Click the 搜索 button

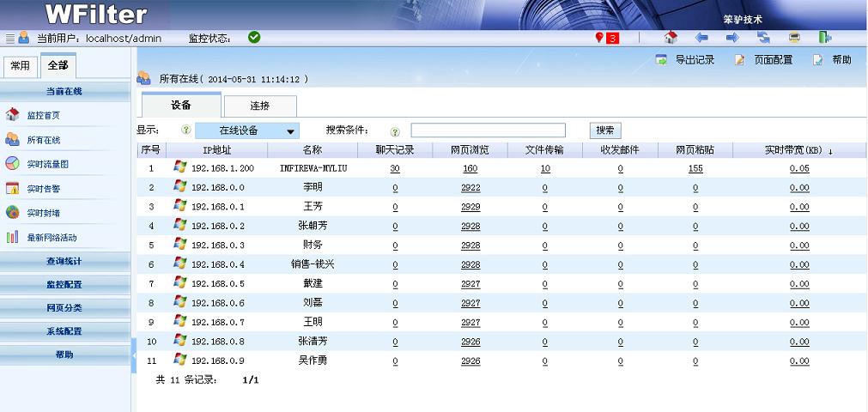point(604,130)
